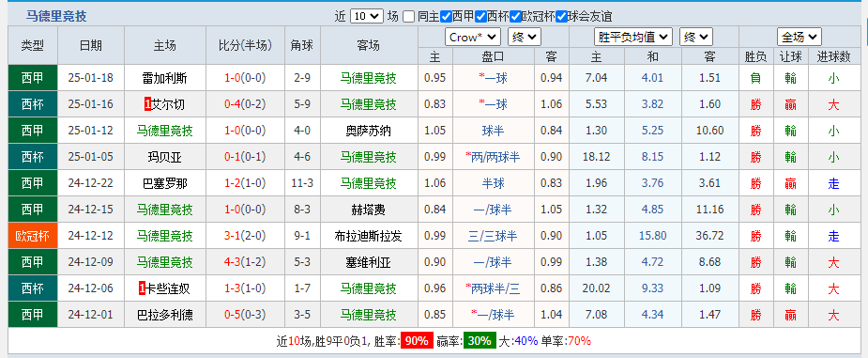Click the 0-4(0-2) score
The width and height of the screenshot is (868, 358).
(245, 104)
